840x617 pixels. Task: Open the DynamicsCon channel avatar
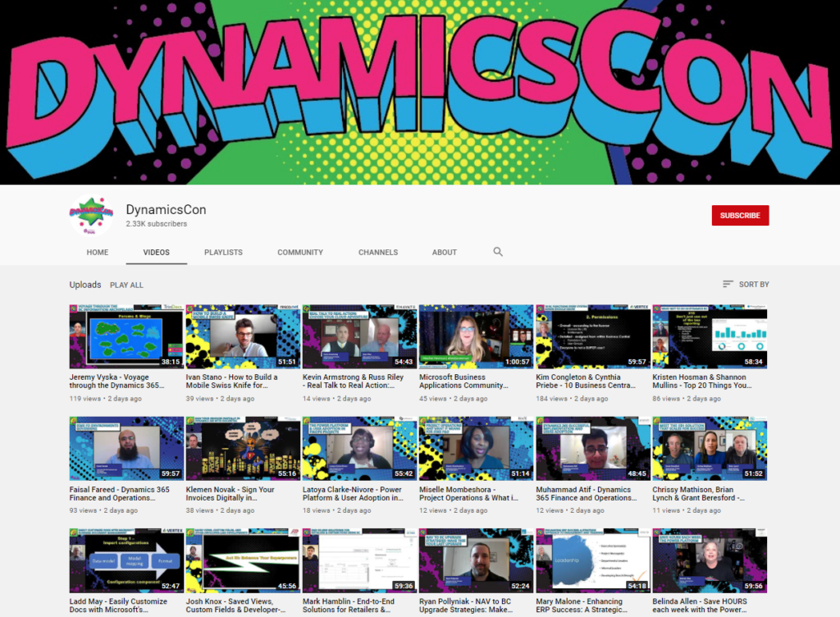(x=91, y=215)
